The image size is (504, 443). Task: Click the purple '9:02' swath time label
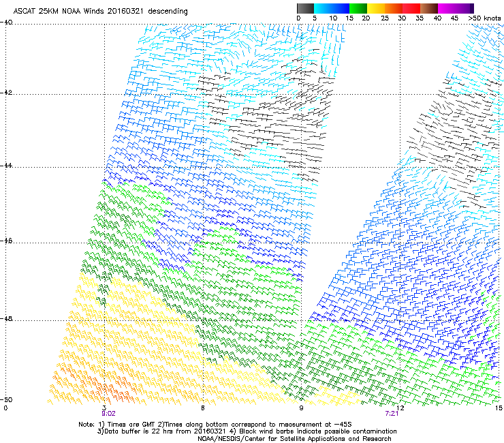pos(108,414)
